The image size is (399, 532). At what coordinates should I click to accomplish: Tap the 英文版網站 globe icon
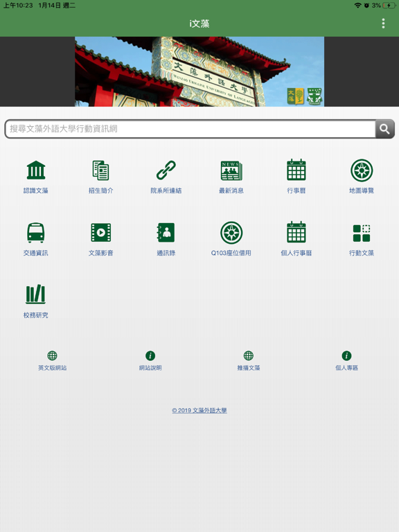coord(52,355)
